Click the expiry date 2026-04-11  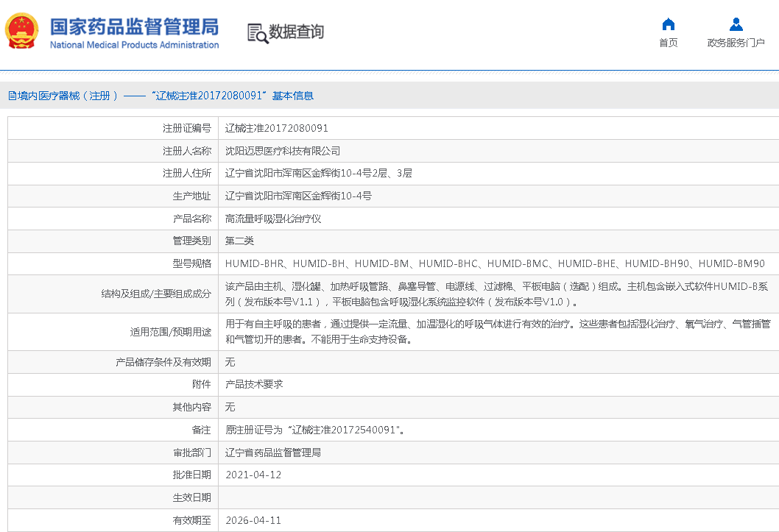(253, 520)
